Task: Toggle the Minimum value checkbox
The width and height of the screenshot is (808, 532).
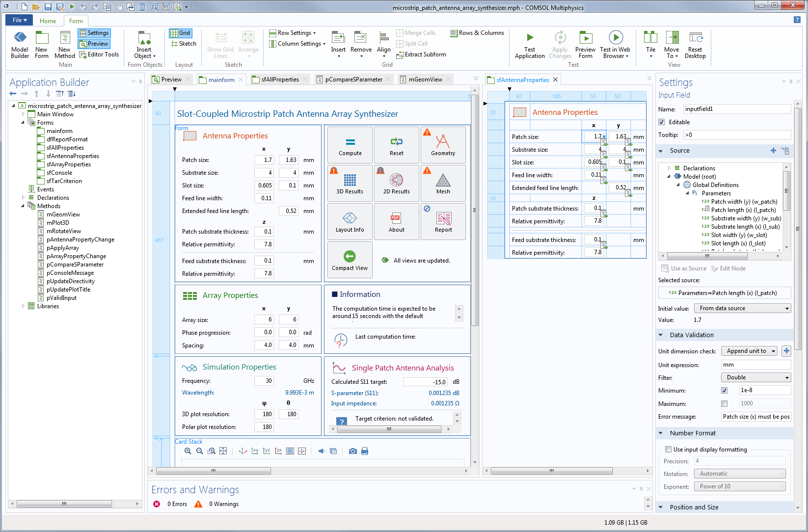Action: [x=724, y=391]
